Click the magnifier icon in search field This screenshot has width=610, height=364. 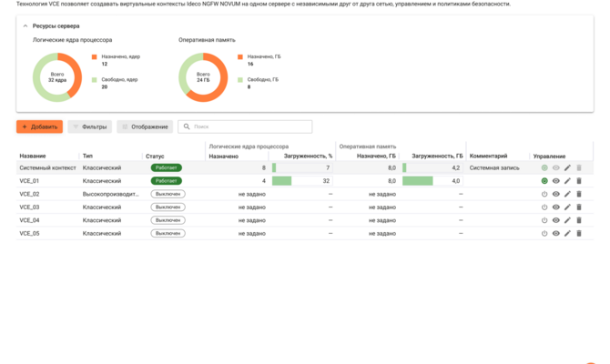pos(187,126)
